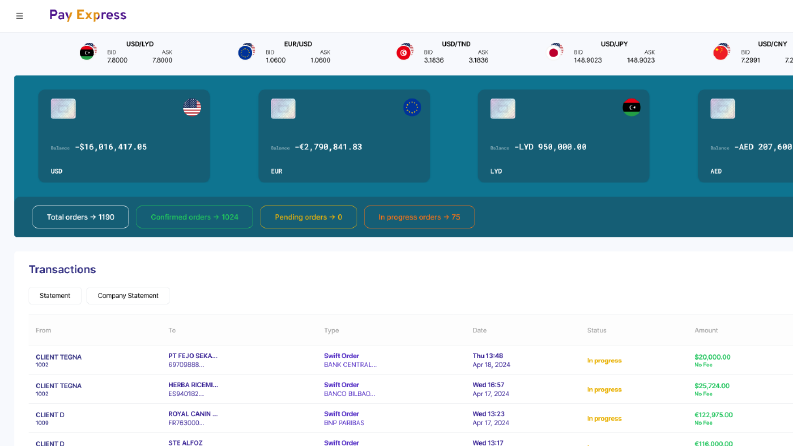793x446 pixels.
Task: Click the To column header
Action: pyautogui.click(x=172, y=331)
